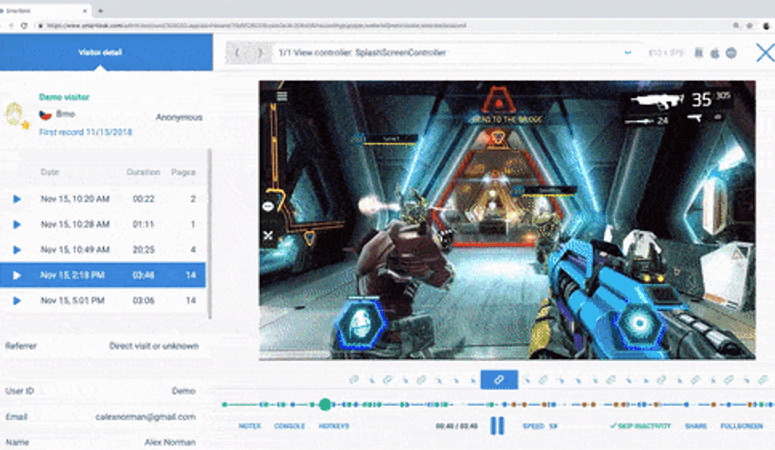
Task: Click the Brno country flag icon
Action: [x=45, y=115]
